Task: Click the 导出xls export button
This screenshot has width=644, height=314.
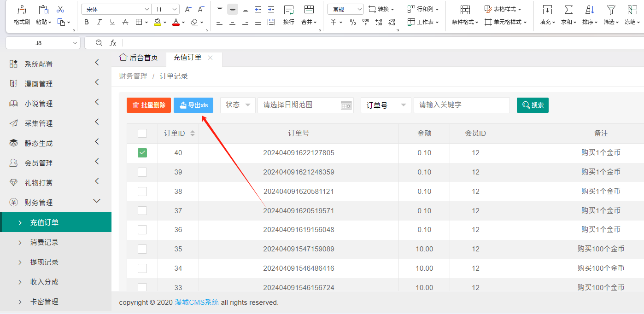Action: coord(193,105)
